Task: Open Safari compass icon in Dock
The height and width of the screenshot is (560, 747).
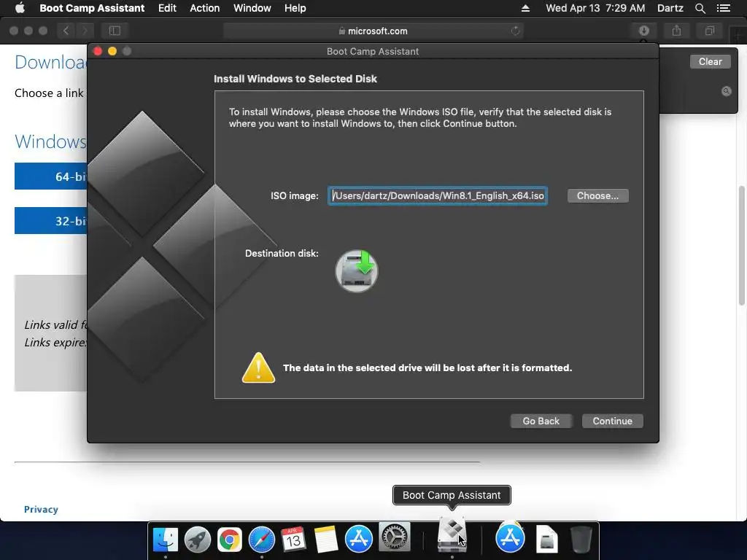Action: pyautogui.click(x=262, y=540)
